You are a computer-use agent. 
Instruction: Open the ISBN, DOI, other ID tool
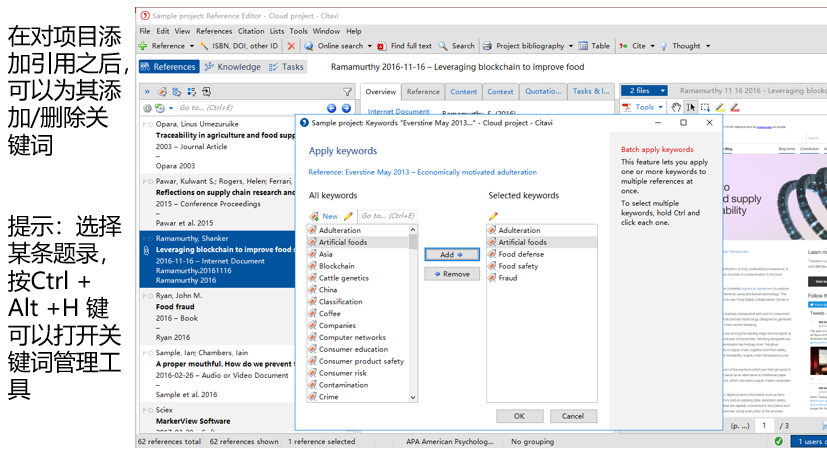coord(239,46)
